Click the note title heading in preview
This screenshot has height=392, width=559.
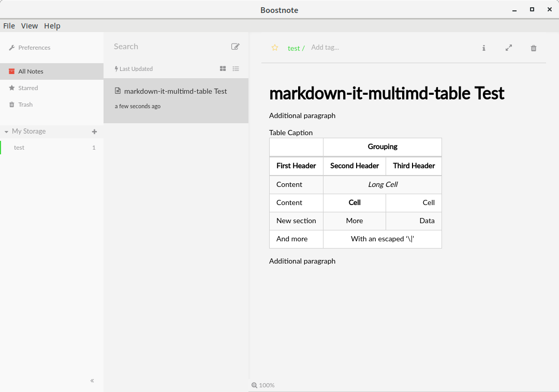coord(387,93)
